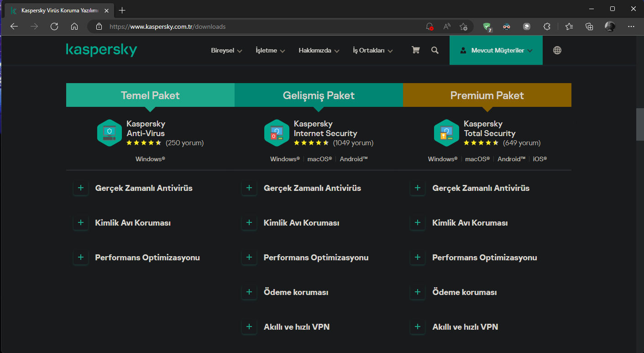This screenshot has height=353, width=644.
Task: Switch to the Gelişmiş Paket tab
Action: 319,95
